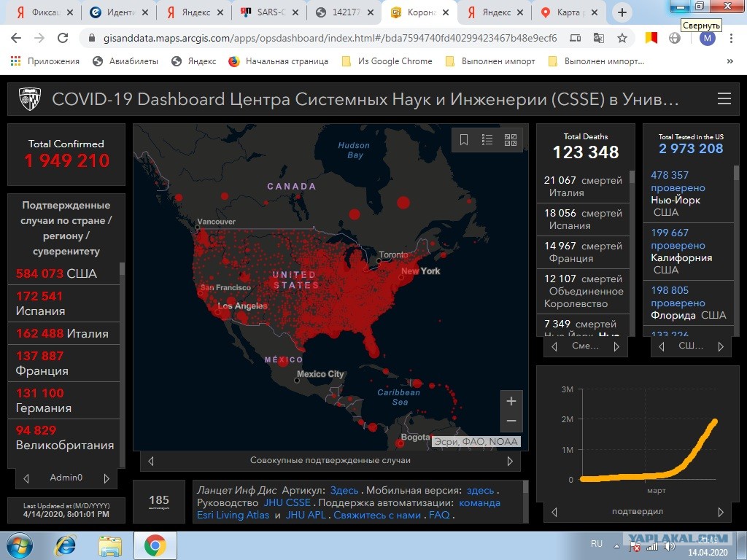Close the Карта tab
The width and height of the screenshot is (747, 560).
[x=594, y=12]
